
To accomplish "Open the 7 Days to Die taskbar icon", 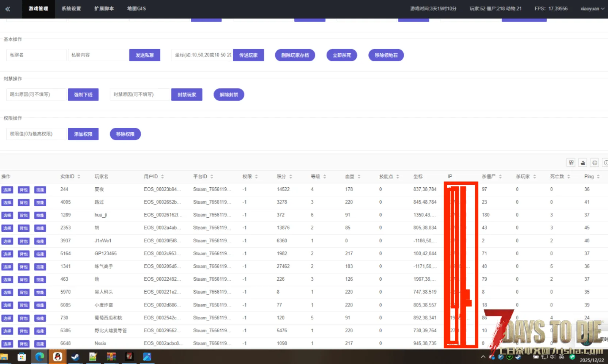I will [x=129, y=357].
